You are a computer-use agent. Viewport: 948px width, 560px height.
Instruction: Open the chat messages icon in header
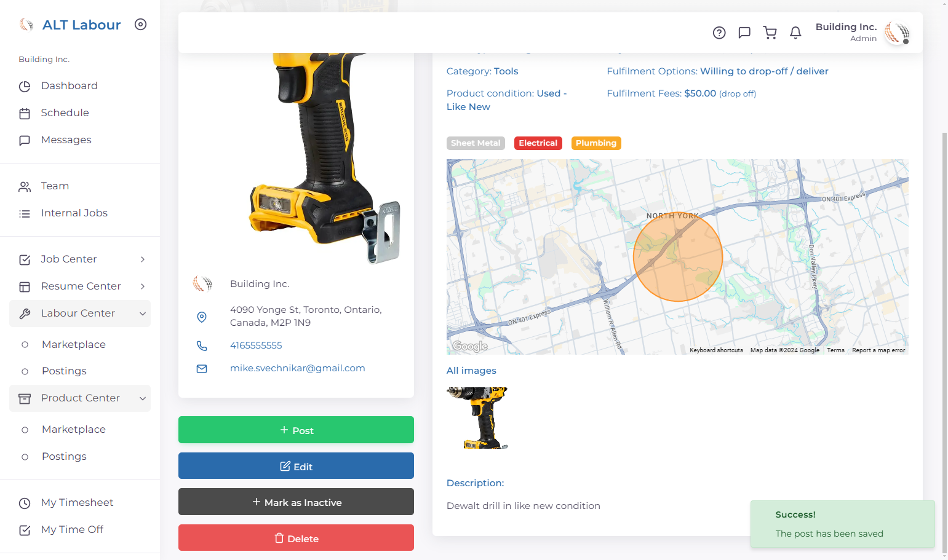pyautogui.click(x=744, y=33)
